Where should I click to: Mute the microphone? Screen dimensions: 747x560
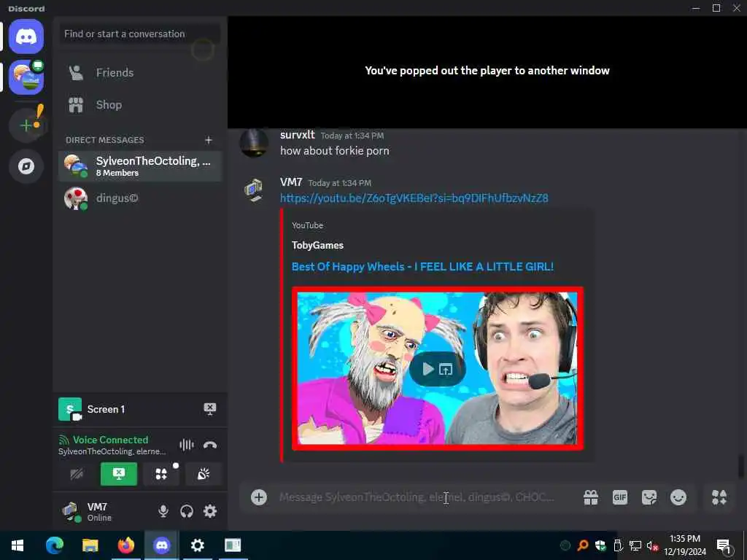(163, 511)
